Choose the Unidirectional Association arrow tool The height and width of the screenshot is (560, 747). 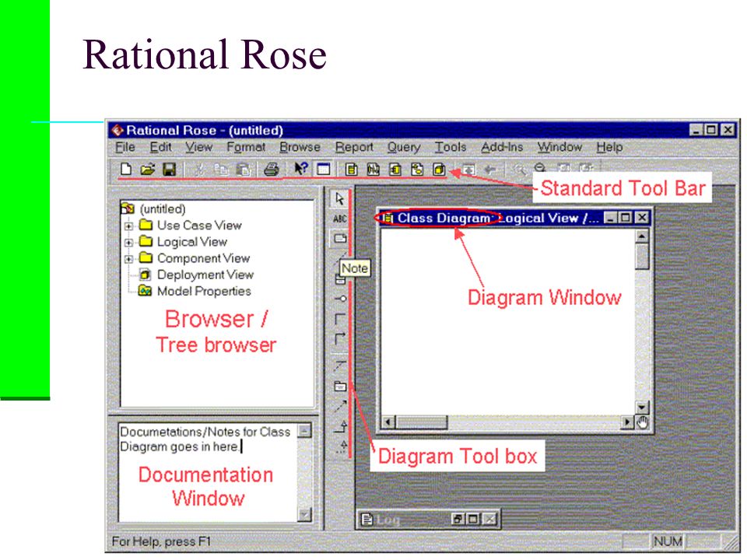(340, 338)
